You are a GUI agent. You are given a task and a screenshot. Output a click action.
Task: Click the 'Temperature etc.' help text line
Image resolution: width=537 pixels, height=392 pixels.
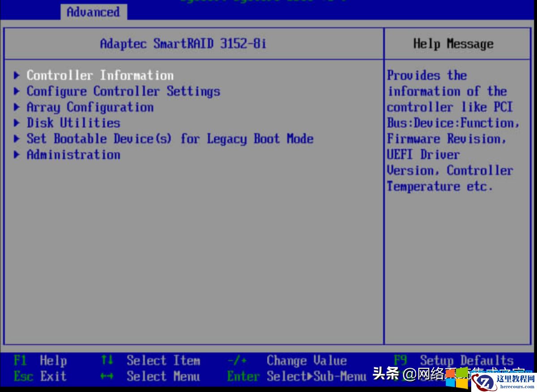click(x=440, y=186)
